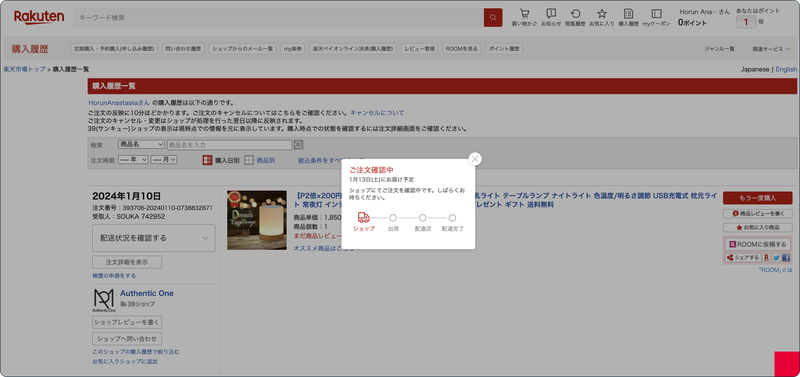
Task: Click Horun Ana…さん account name
Action: 705,12
